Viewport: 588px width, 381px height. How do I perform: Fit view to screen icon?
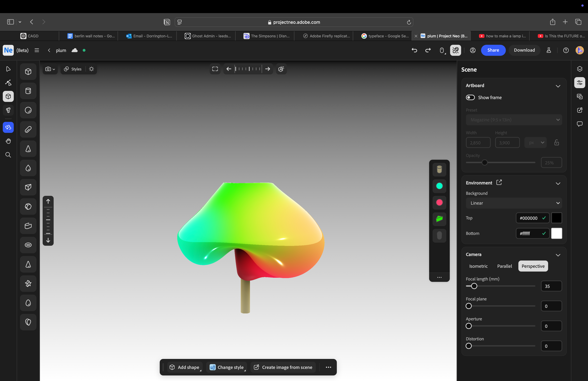[215, 69]
